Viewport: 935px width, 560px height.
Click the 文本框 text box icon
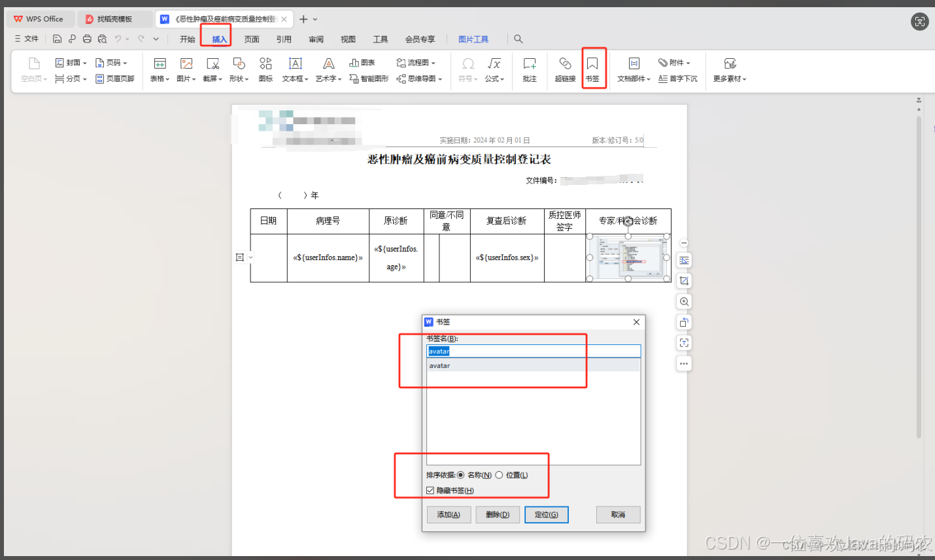[x=294, y=68]
